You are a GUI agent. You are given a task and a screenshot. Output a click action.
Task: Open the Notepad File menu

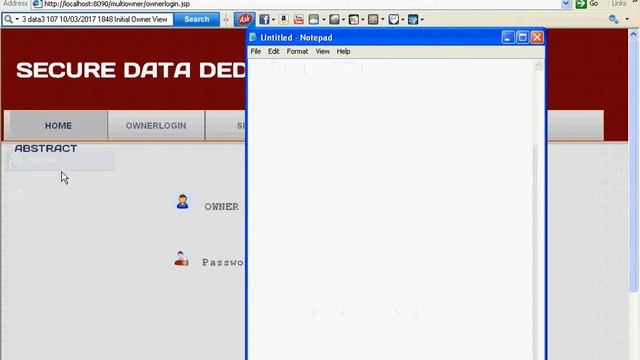point(256,51)
